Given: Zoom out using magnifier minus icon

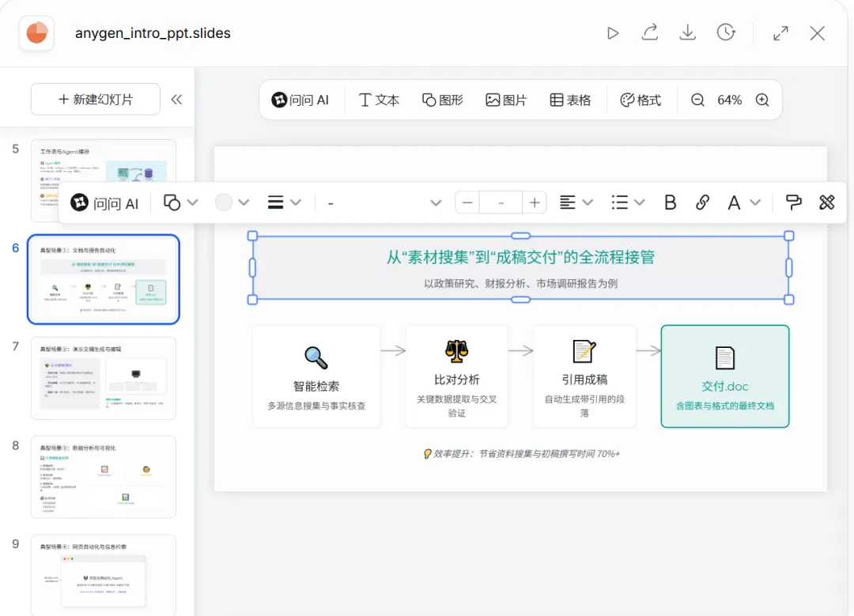Looking at the screenshot, I should click(697, 100).
